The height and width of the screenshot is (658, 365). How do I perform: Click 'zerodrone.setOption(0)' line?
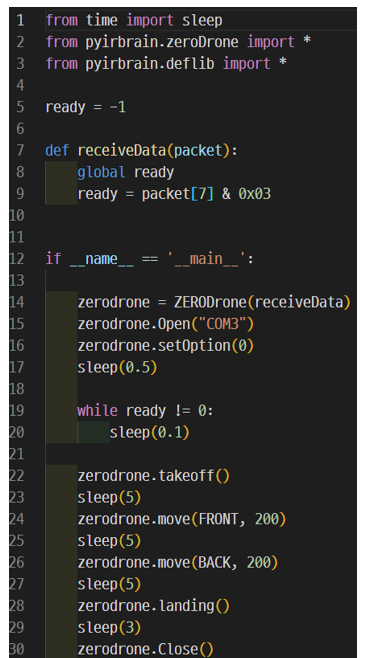pyautogui.click(x=166, y=346)
